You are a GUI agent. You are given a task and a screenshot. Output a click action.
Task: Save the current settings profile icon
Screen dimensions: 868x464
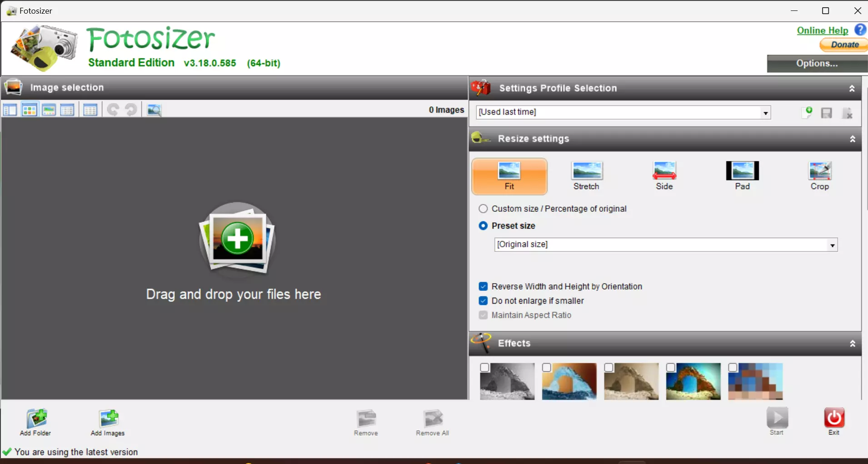[x=827, y=113]
